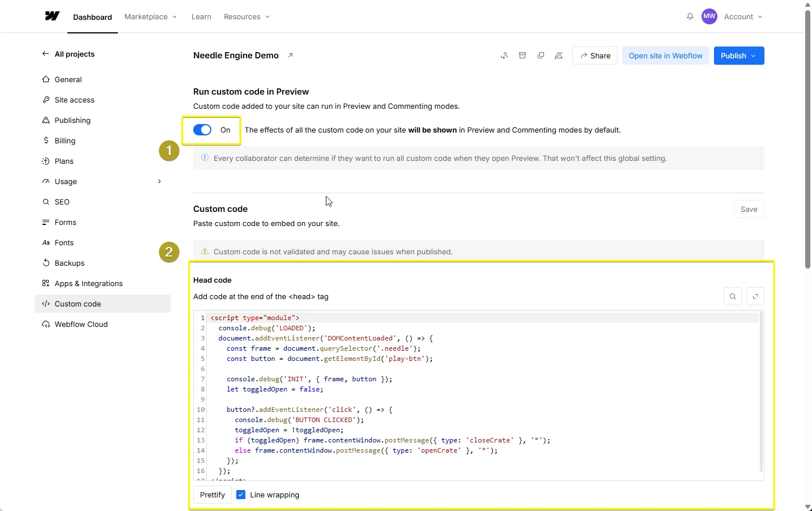Click the Needle Engine Demo site title
Screen dimensions: 812x511
[x=236, y=56]
